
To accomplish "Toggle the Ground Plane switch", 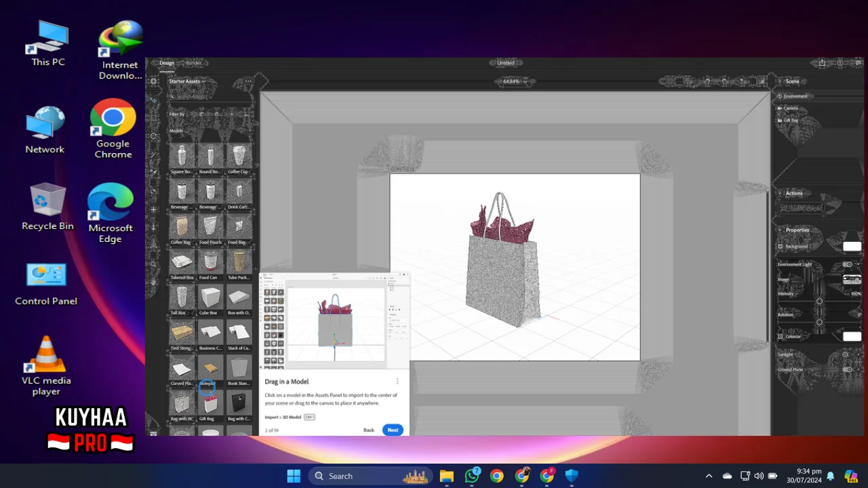I will 848,369.
